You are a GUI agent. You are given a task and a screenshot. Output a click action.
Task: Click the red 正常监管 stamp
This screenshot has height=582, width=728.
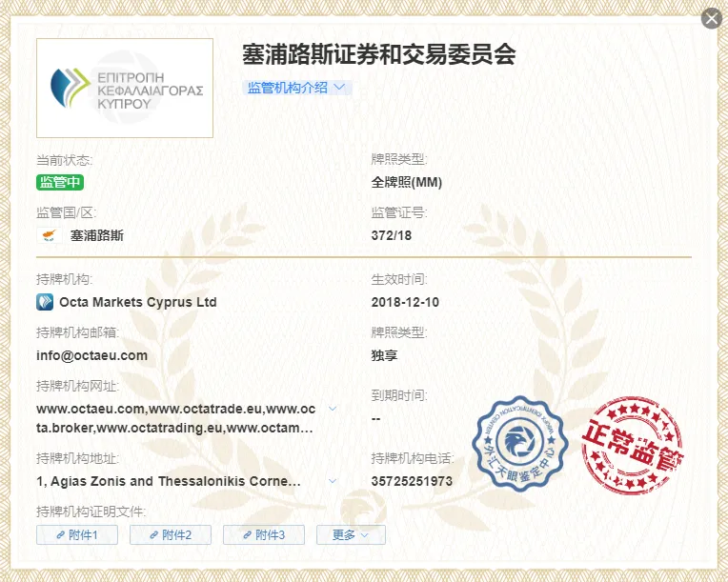(x=633, y=445)
